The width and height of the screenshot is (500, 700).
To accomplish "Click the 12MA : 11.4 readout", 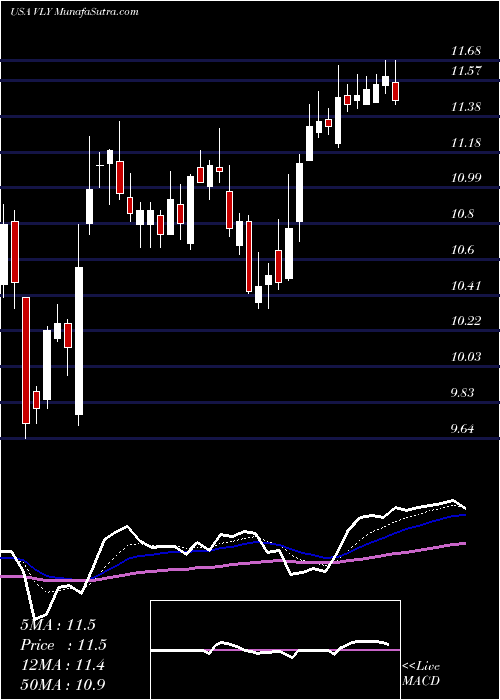I will (x=62, y=665).
